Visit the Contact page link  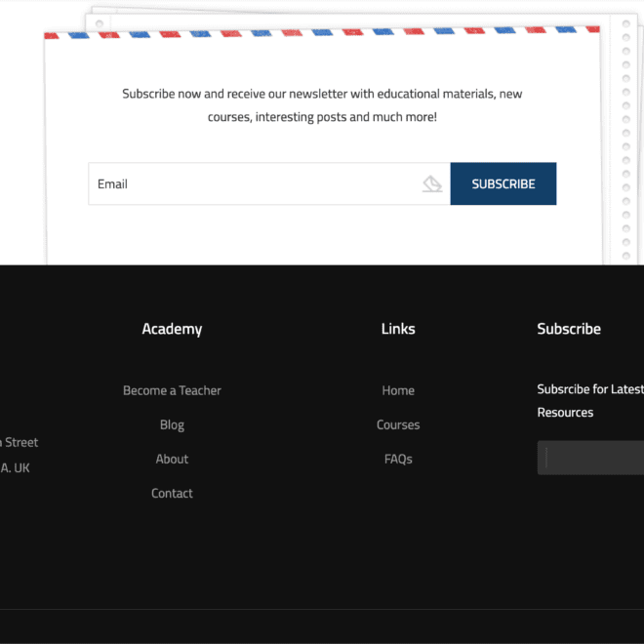172,493
